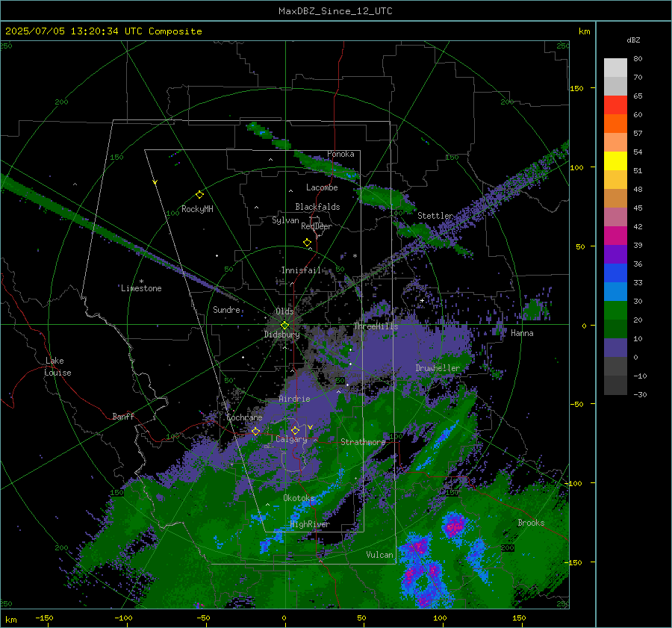This screenshot has width=672, height=628.
Task: Click the Airdrie label
Action: [294, 399]
